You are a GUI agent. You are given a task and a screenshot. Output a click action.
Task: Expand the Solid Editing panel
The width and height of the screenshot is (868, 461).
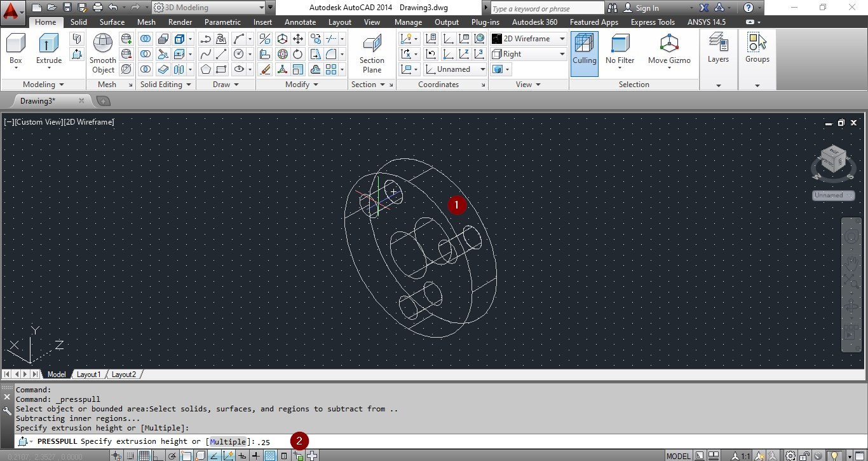(x=187, y=84)
